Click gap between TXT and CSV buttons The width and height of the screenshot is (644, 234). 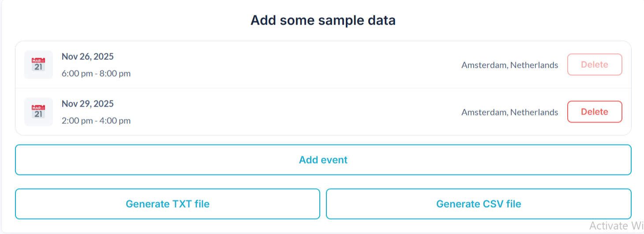coord(323,204)
